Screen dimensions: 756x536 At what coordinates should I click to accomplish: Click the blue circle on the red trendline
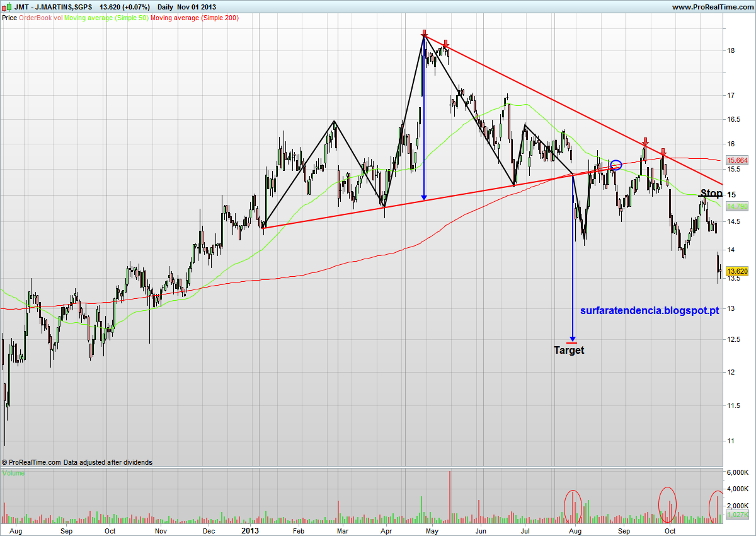pyautogui.click(x=616, y=165)
